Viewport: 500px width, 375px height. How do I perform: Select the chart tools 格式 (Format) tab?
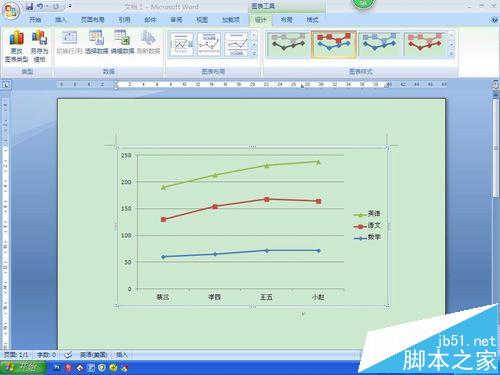[312, 20]
